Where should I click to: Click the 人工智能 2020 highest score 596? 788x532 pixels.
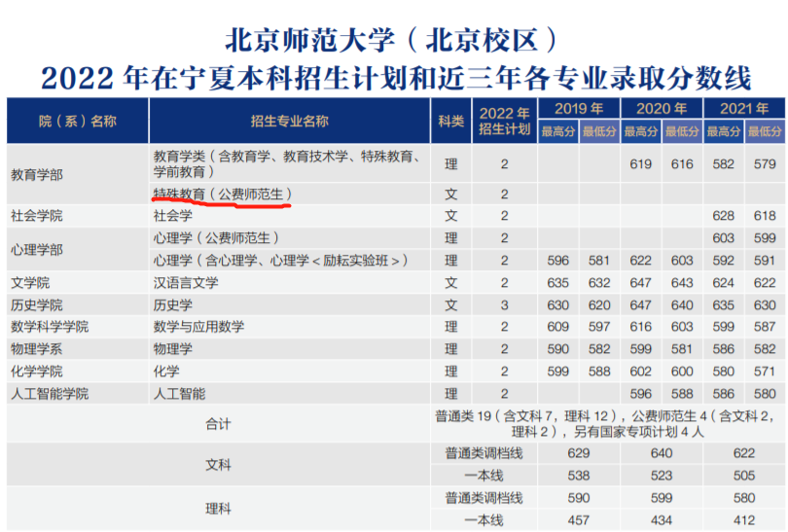641,393
